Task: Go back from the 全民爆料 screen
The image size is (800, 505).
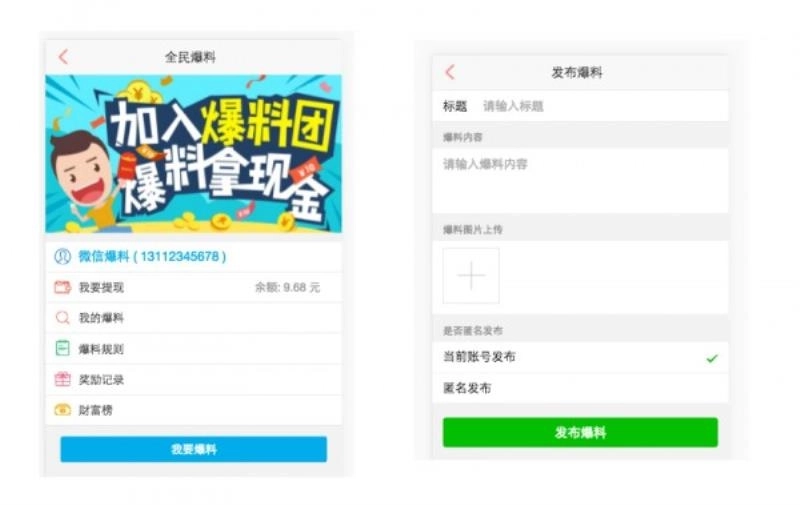Action: click(63, 57)
